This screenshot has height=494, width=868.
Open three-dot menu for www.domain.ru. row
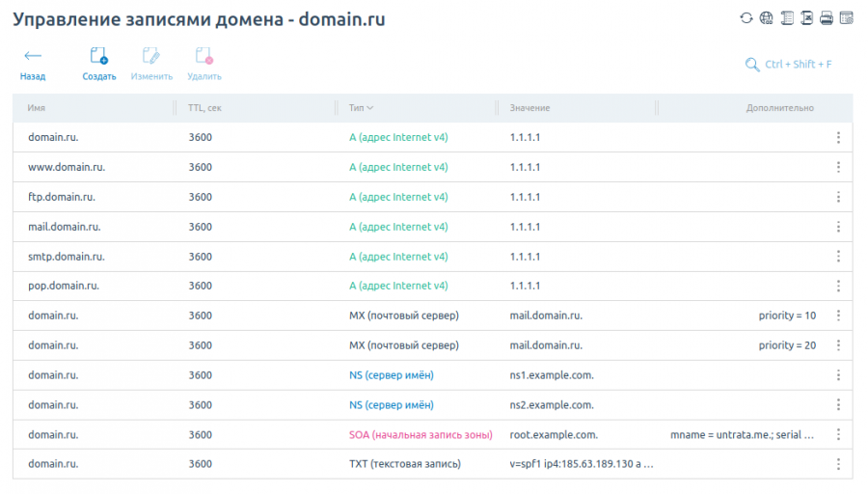pos(838,167)
